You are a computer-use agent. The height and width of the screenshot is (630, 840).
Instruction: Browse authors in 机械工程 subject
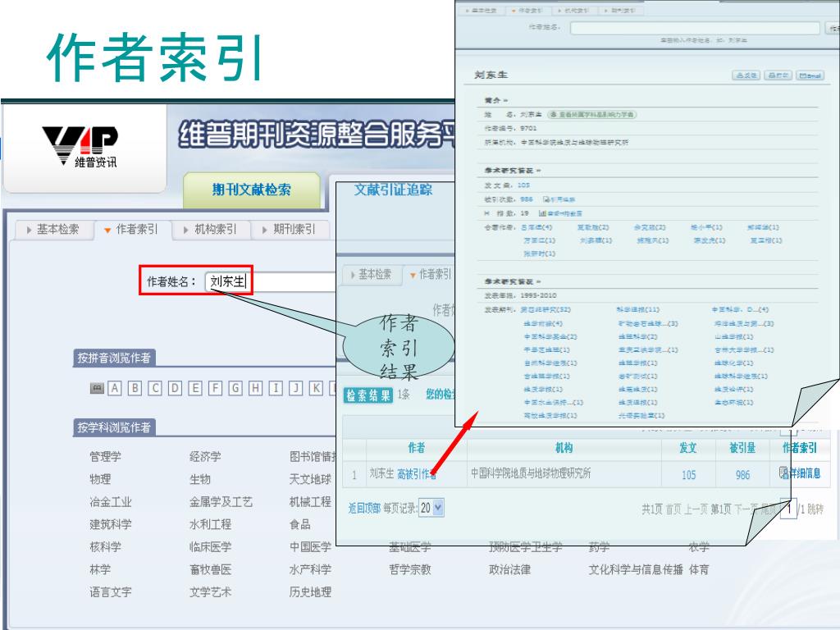pos(310,502)
